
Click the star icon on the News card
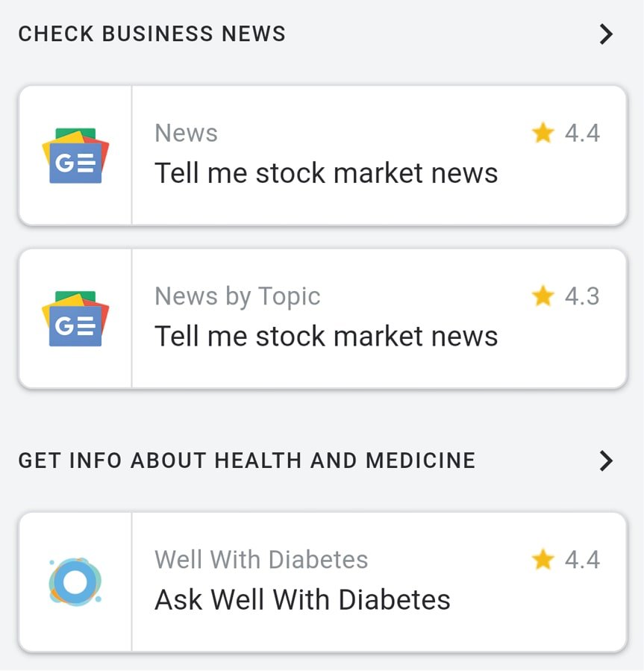tap(543, 134)
